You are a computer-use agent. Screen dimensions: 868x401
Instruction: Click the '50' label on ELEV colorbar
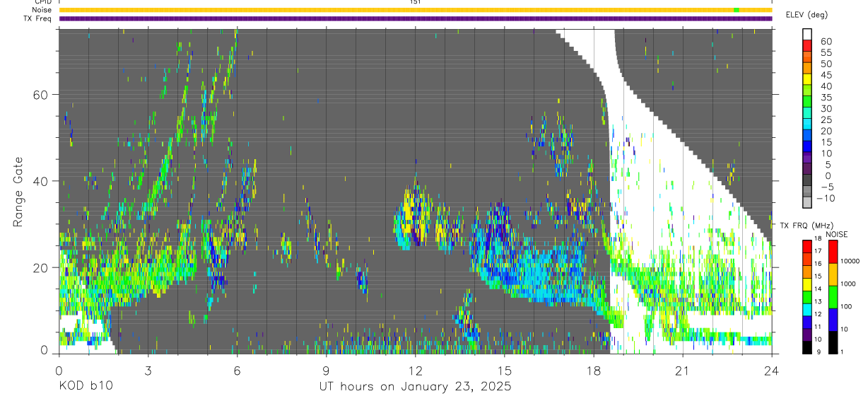[x=826, y=64]
